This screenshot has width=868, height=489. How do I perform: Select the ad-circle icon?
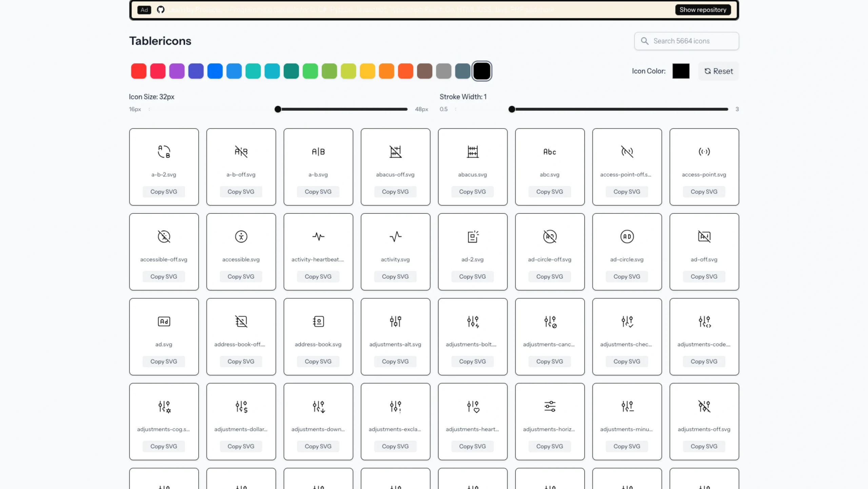pyautogui.click(x=627, y=237)
